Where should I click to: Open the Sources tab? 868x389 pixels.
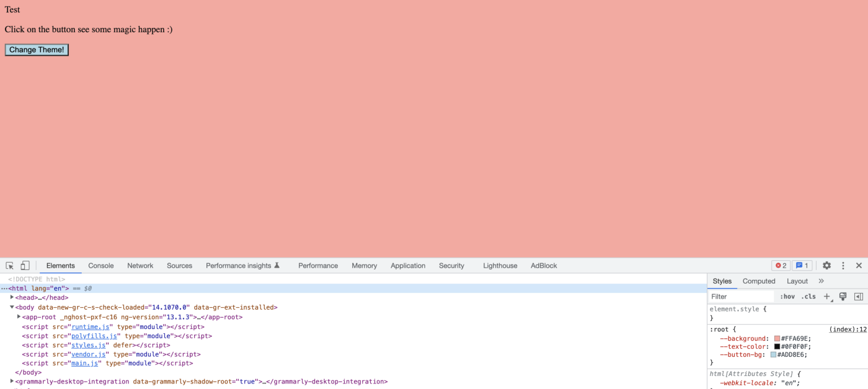[x=179, y=266]
